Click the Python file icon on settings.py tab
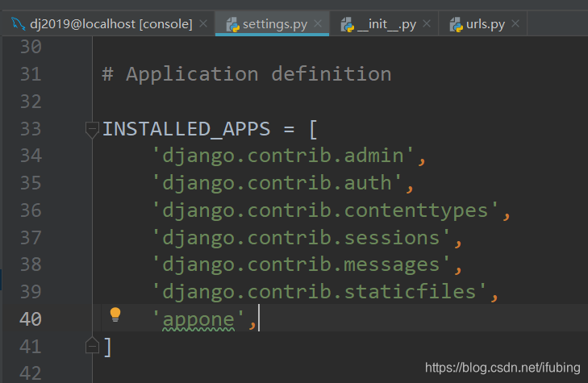The height and width of the screenshot is (383, 588). (232, 24)
